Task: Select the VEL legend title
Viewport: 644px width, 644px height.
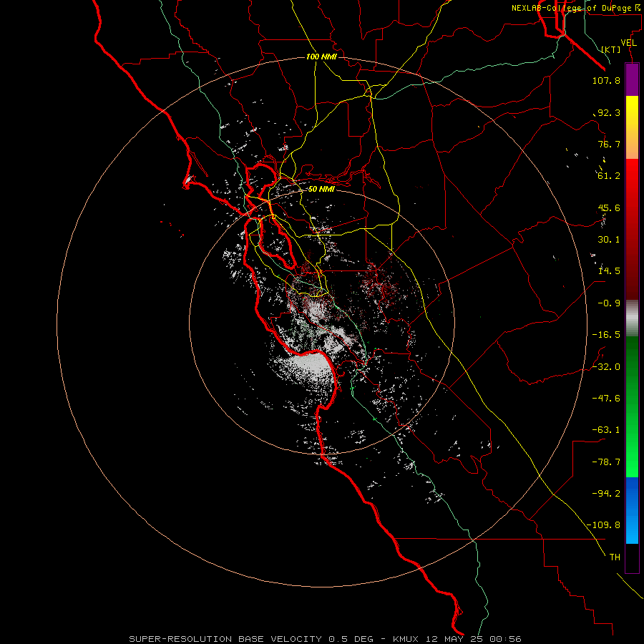Action: tap(629, 43)
